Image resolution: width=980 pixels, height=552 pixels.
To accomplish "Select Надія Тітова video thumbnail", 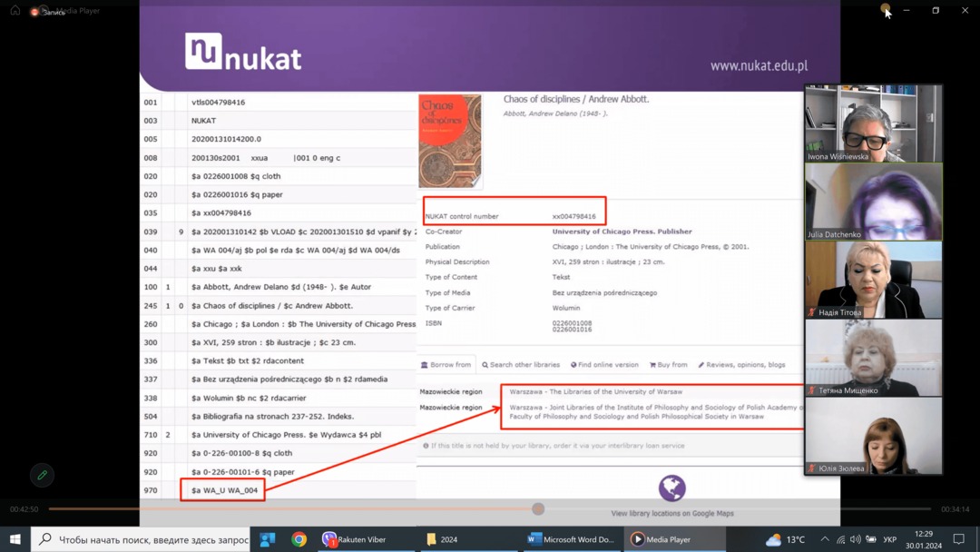I will [873, 280].
